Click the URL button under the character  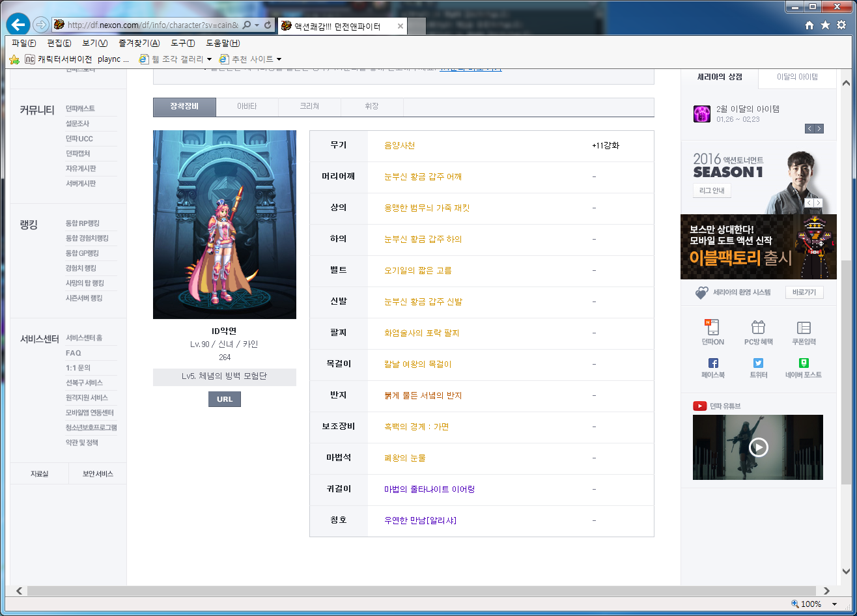pyautogui.click(x=225, y=399)
